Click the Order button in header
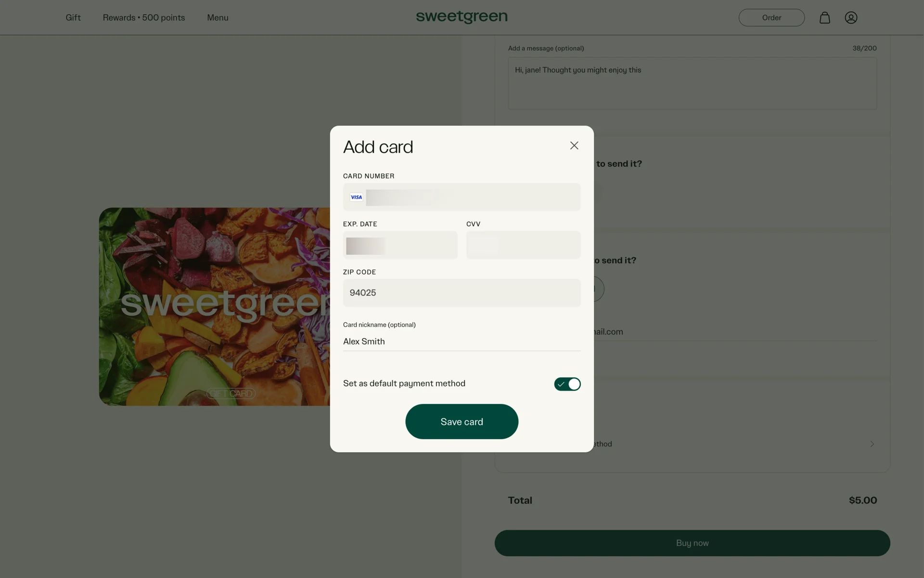This screenshot has height=578, width=924. [x=771, y=18]
